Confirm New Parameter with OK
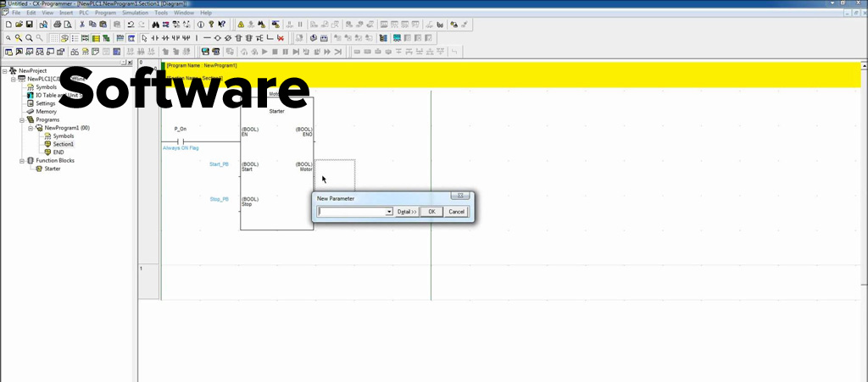 431,212
